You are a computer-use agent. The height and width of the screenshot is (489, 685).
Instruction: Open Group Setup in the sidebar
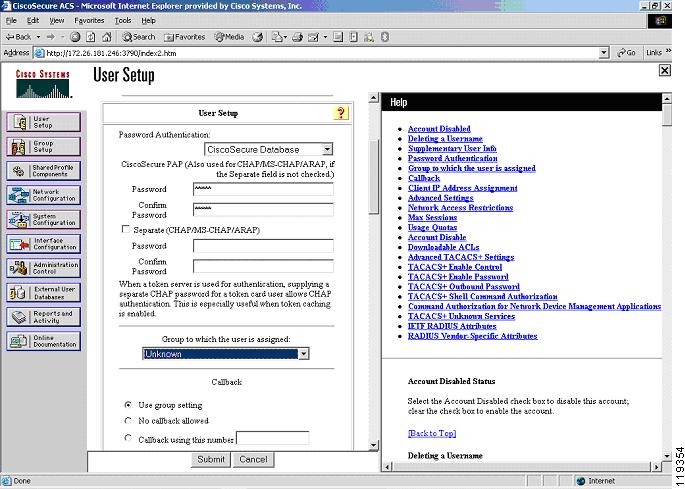coord(44,146)
